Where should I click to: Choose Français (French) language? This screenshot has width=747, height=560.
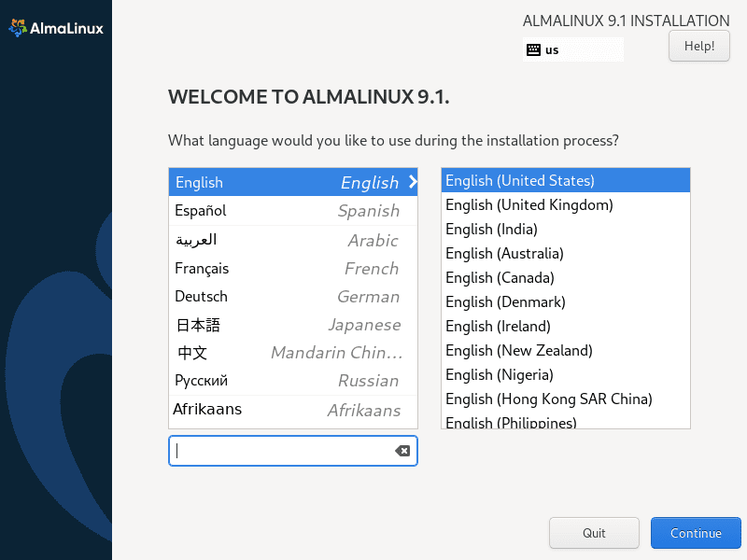pos(293,269)
